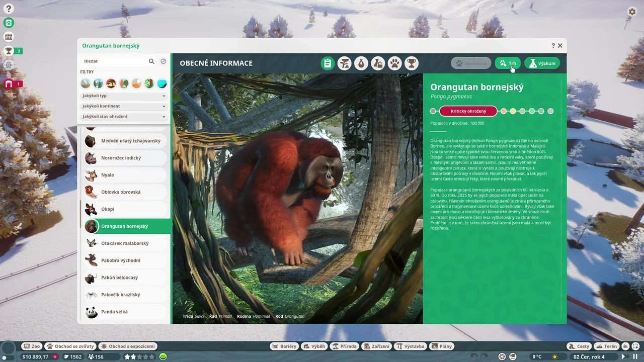
Task: Select the paw print social tab icon
Action: pos(395,63)
